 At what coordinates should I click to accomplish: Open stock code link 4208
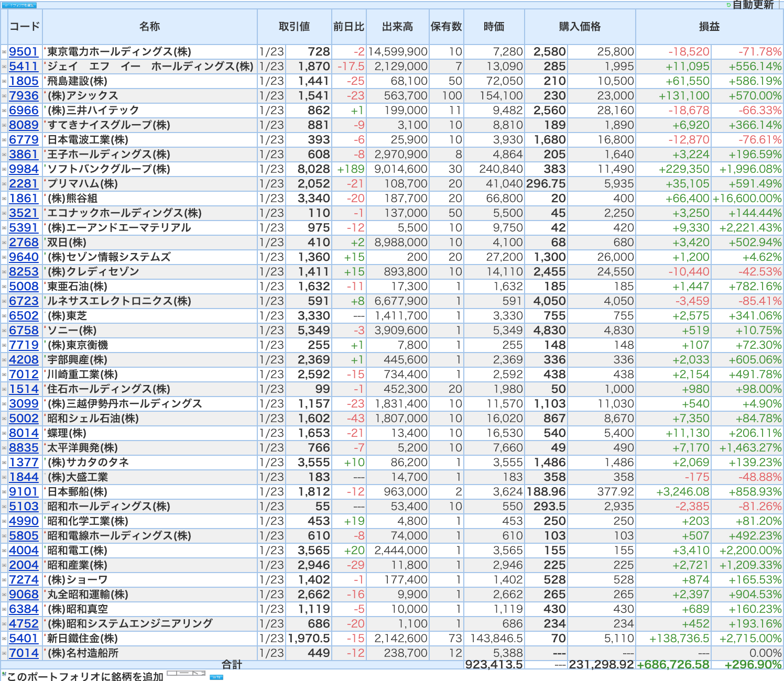click(24, 360)
